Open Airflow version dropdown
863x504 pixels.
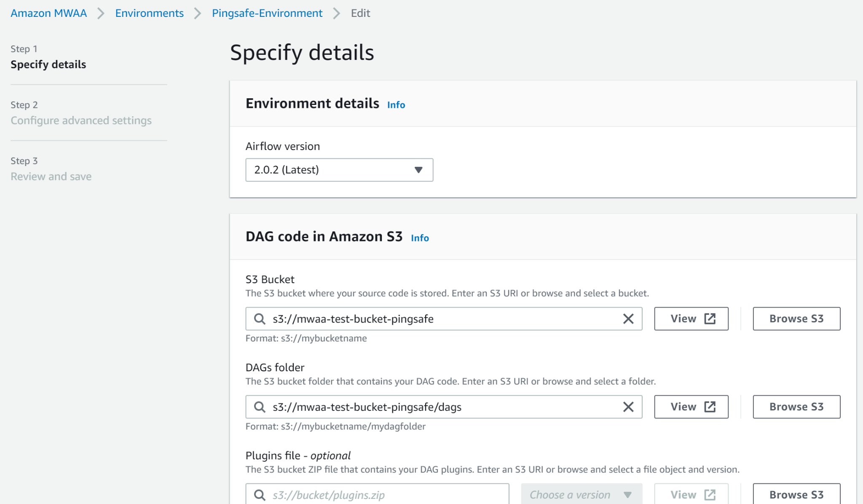pos(339,170)
